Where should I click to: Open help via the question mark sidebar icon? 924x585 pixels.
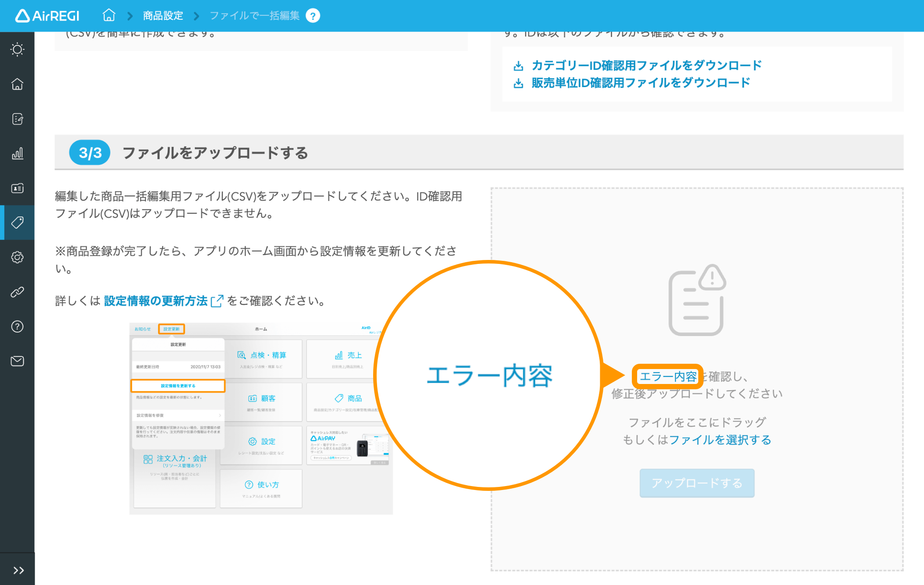pos(17,326)
